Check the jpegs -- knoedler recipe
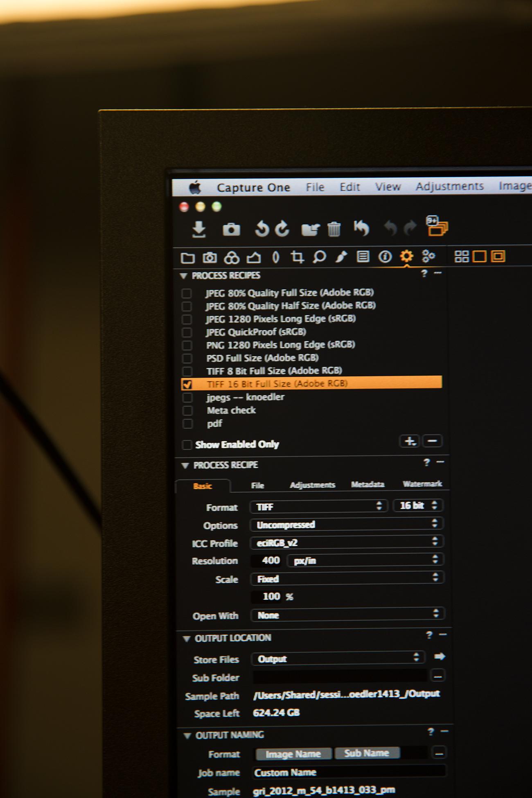This screenshot has width=532, height=798. 187,397
